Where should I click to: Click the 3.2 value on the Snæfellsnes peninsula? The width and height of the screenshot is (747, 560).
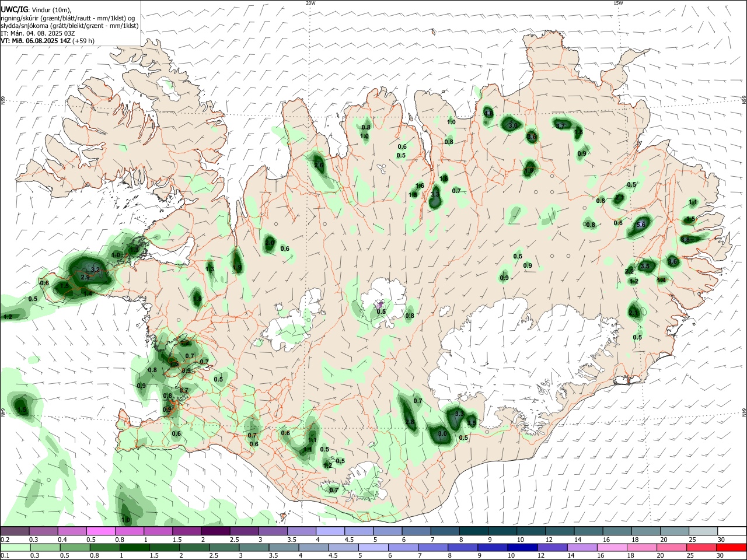coord(96,269)
